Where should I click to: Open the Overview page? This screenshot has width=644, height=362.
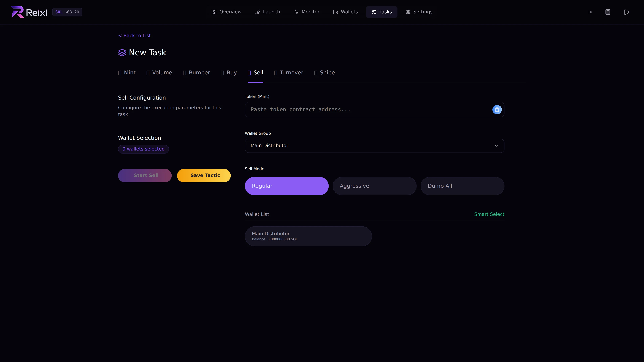pyautogui.click(x=227, y=12)
